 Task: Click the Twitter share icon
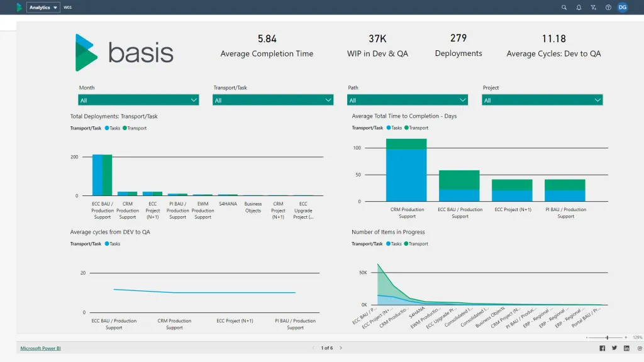point(614,348)
